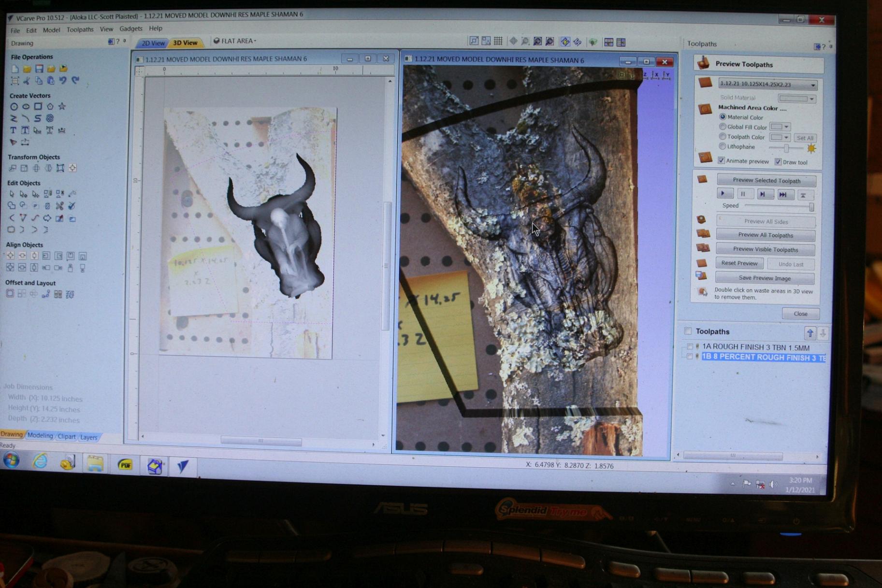
Task: Cut selection with the scissors icon
Action: (27, 81)
